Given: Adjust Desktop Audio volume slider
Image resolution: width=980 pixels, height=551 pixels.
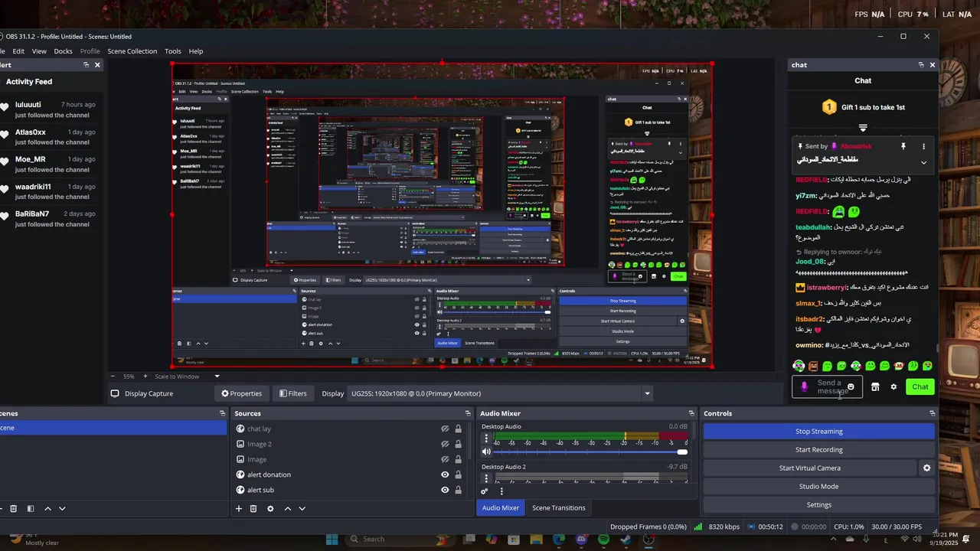Looking at the screenshot, I should click(x=591, y=452).
